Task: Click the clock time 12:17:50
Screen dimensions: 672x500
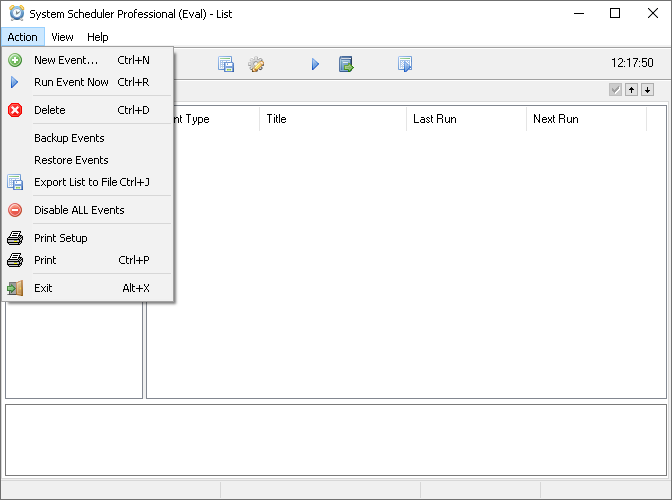Action: [x=632, y=63]
